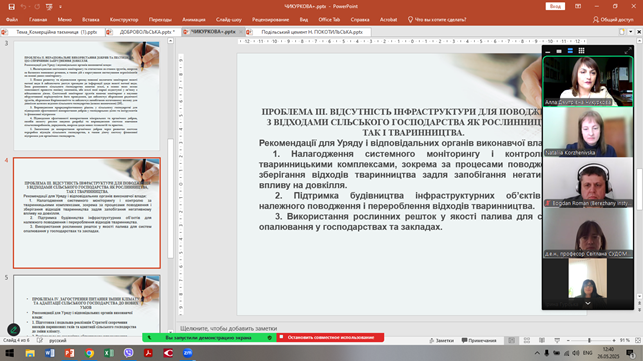Toggle normal view button in status bar
Viewport: 643px width, 361px height.
(511, 340)
